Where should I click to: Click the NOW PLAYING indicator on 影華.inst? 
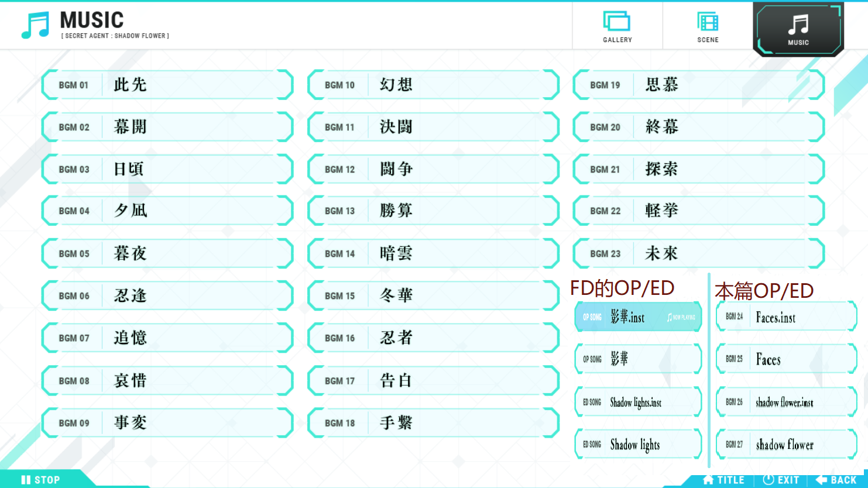click(x=681, y=317)
